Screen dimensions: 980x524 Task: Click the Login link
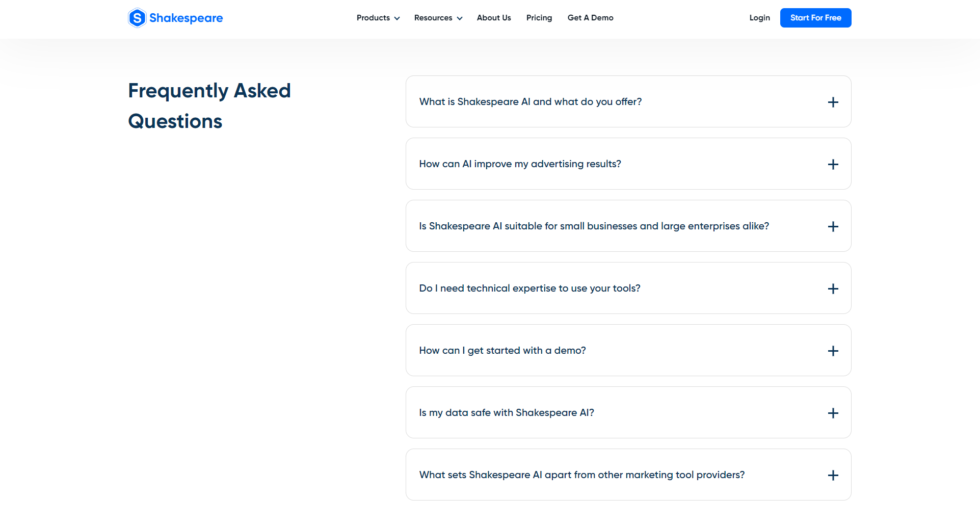pyautogui.click(x=759, y=18)
